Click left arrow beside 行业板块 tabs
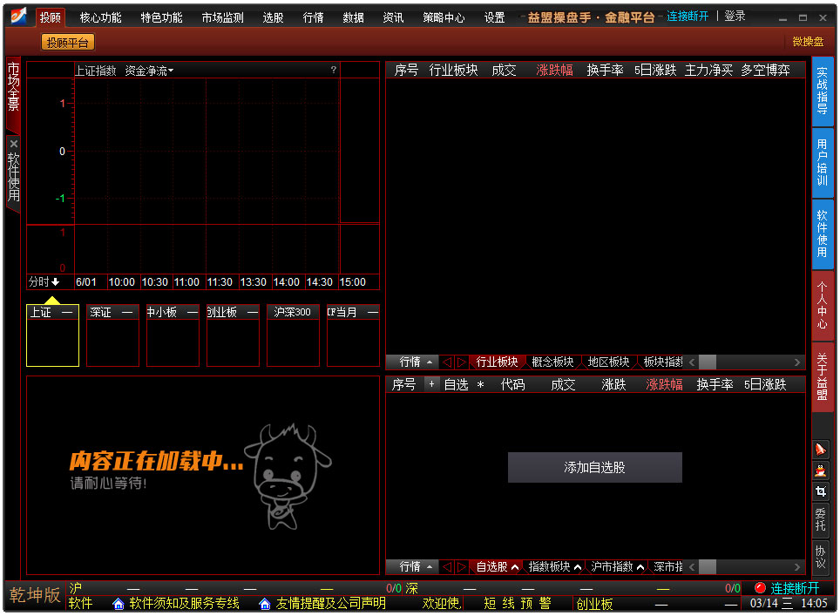Viewport: 840px width, 616px height. [x=447, y=362]
